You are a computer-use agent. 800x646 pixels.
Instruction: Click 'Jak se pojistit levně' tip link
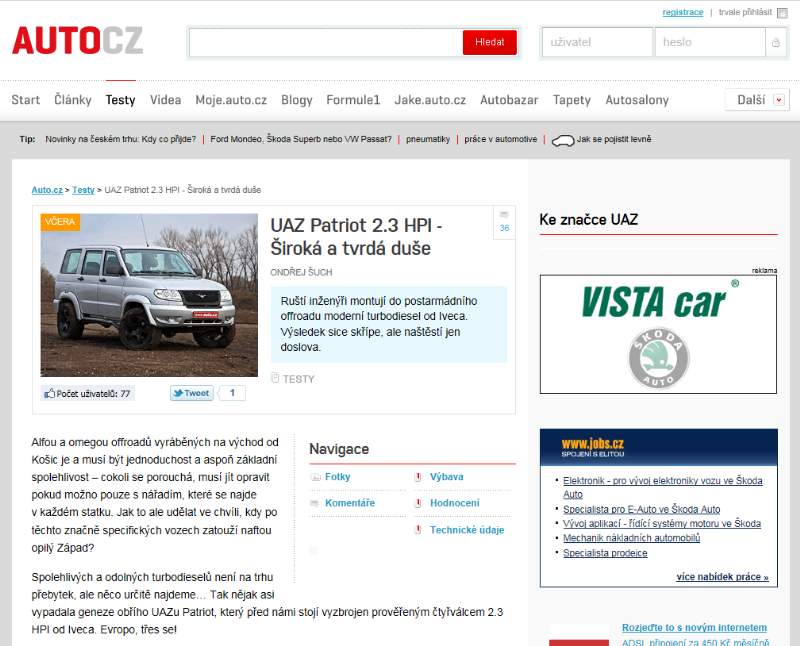pos(614,139)
